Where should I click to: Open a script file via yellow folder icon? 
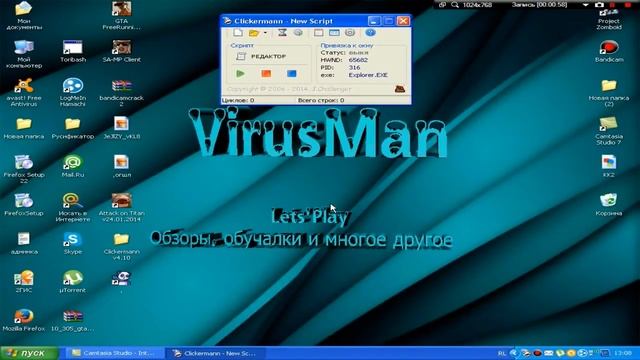pos(254,33)
